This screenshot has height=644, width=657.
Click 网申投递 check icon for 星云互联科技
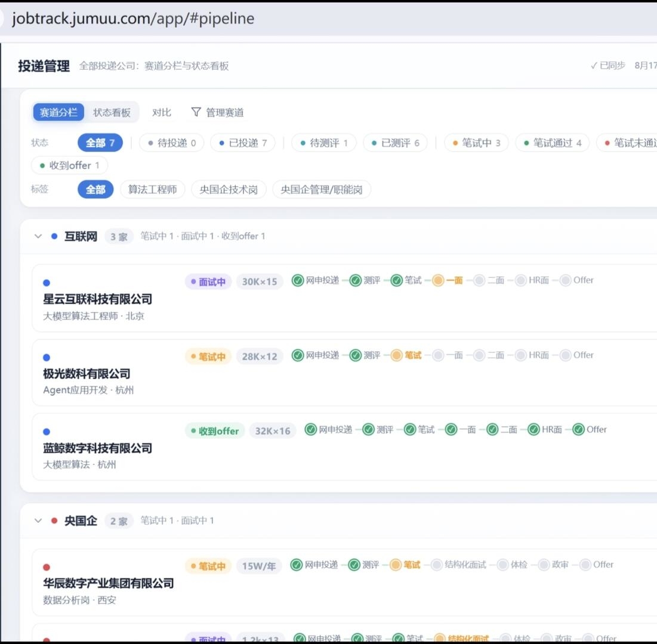tap(298, 280)
